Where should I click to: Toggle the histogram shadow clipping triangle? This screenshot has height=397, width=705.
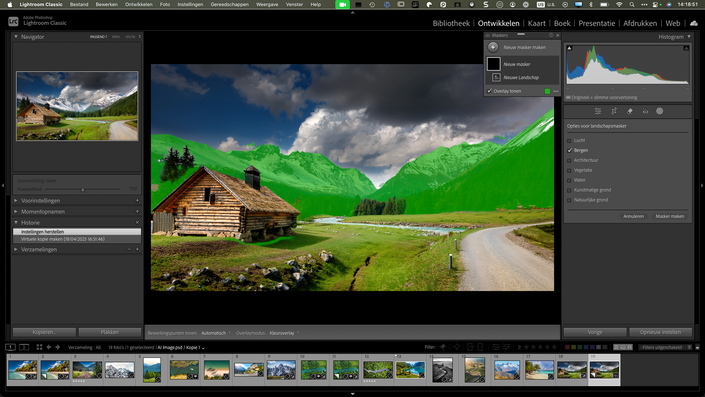[x=570, y=48]
